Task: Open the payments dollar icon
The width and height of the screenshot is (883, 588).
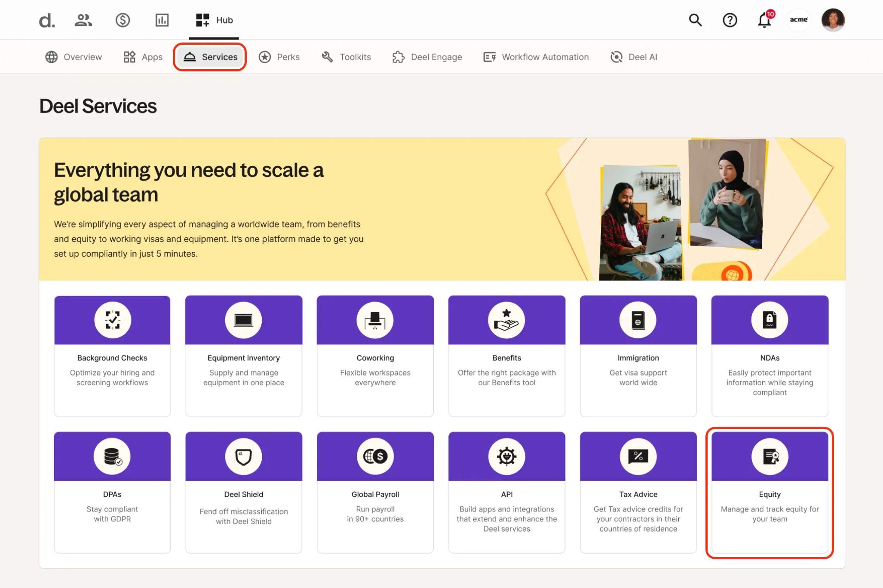Action: point(123,20)
